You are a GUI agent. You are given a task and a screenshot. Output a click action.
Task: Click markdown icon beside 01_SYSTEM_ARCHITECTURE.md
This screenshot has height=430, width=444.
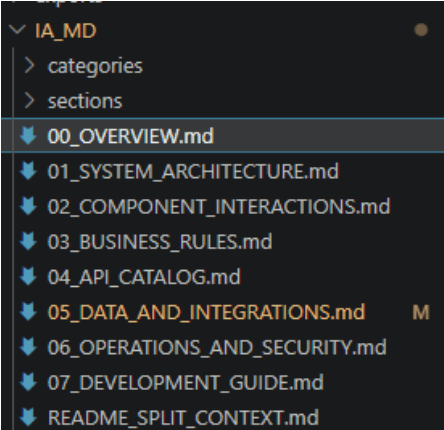pos(28,171)
